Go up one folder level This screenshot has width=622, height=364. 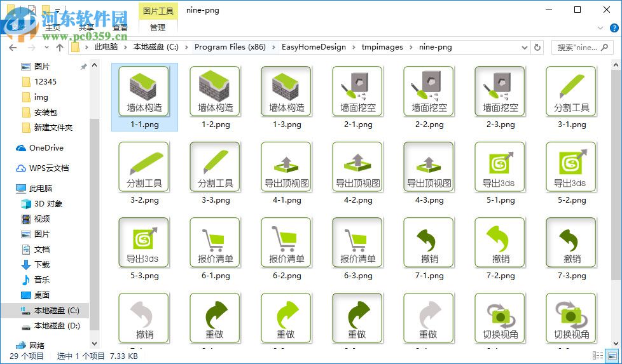(x=60, y=48)
